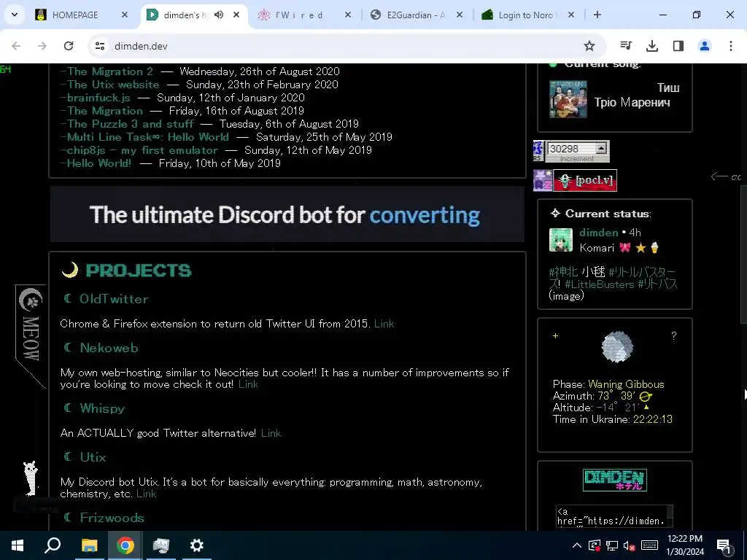Bookmark this page with star icon
This screenshot has width=747, height=560.
coord(589,46)
